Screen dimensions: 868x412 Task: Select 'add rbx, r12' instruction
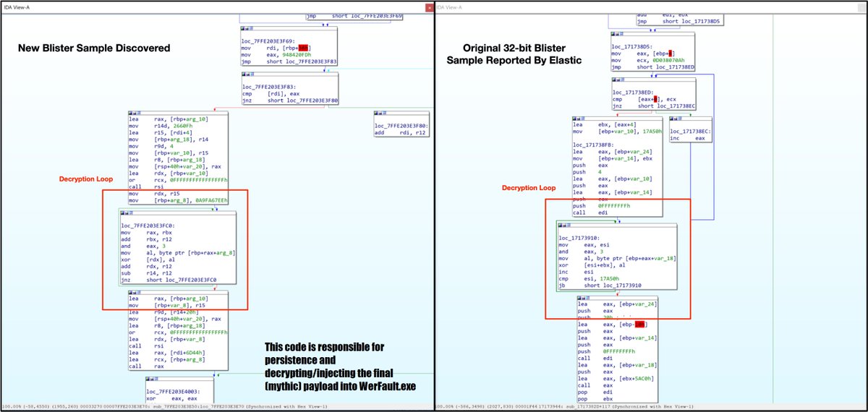tap(141, 239)
